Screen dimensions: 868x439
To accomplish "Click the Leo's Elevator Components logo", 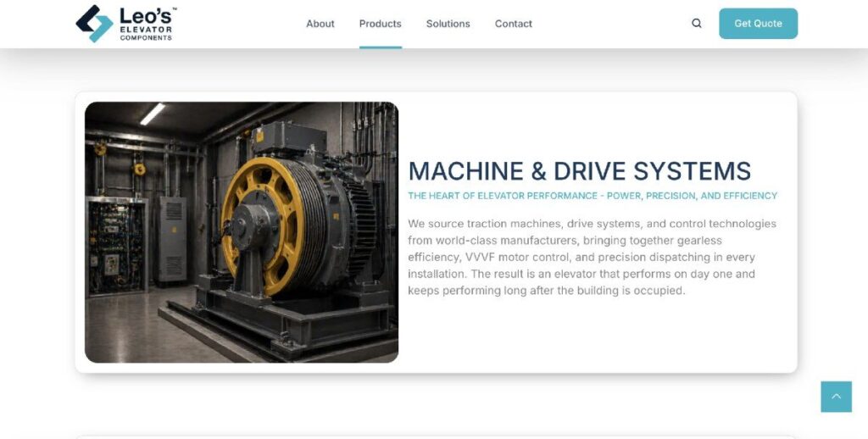I will pos(126,24).
